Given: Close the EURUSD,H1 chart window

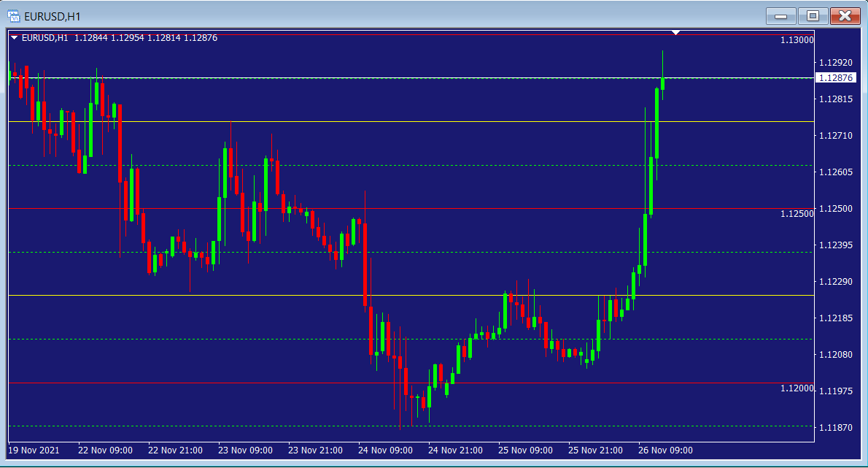Looking at the screenshot, I should (844, 15).
